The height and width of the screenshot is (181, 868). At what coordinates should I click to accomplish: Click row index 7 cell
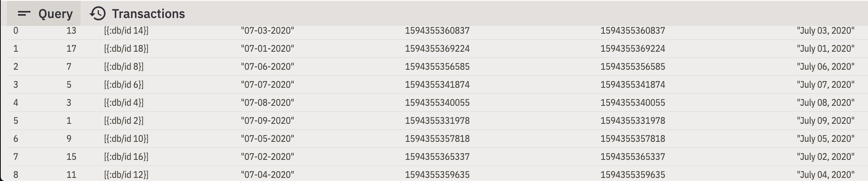(x=16, y=157)
